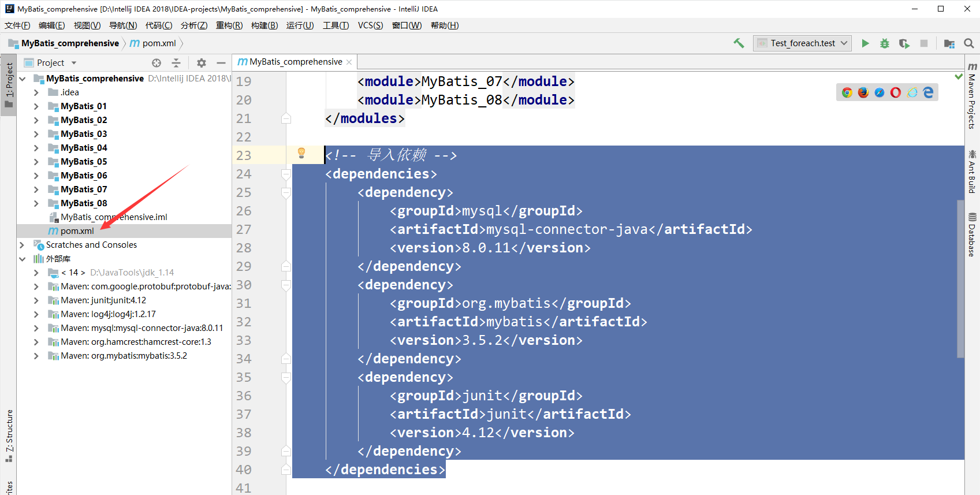
Task: Toggle the Z: Structure tool window
Action: point(9,436)
